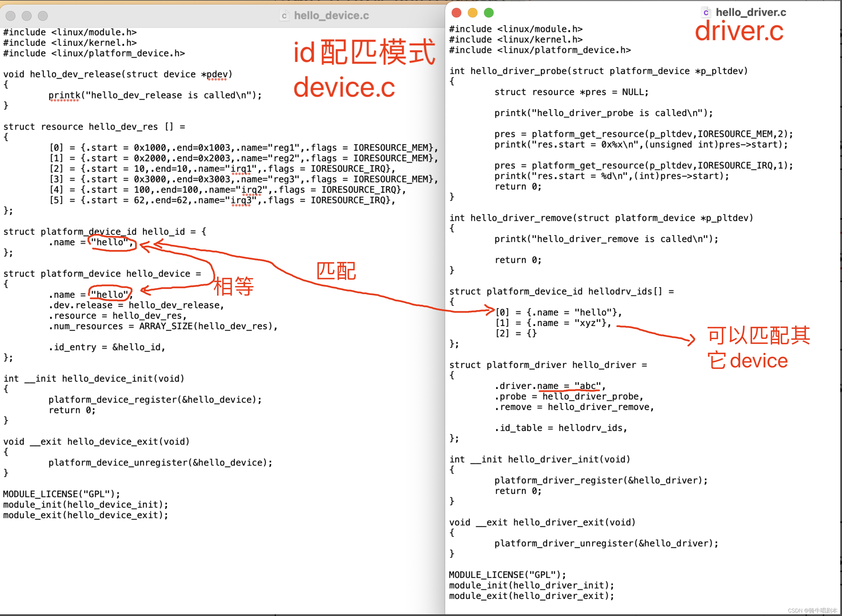Viewport: 842px width, 616px height.
Task: Click resource row [5] with name irq3
Action: [222, 200]
